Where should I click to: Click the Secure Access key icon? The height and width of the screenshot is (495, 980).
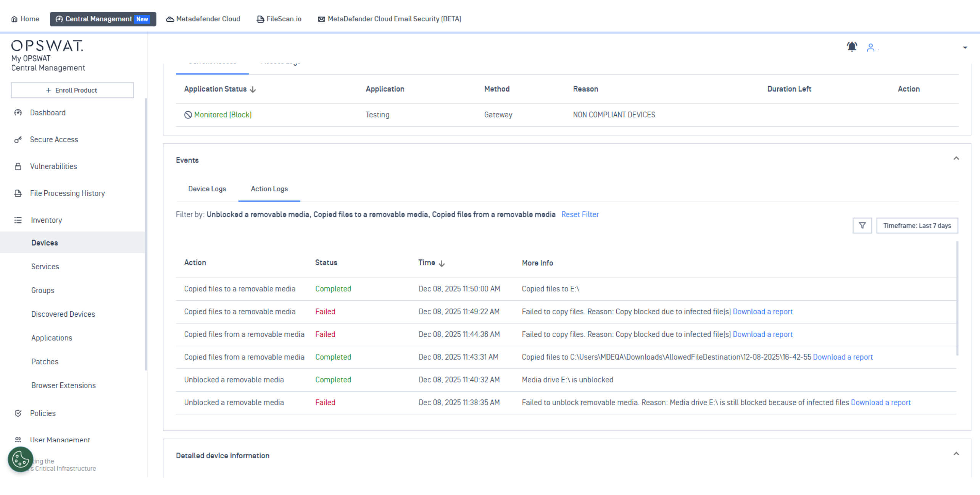point(18,140)
